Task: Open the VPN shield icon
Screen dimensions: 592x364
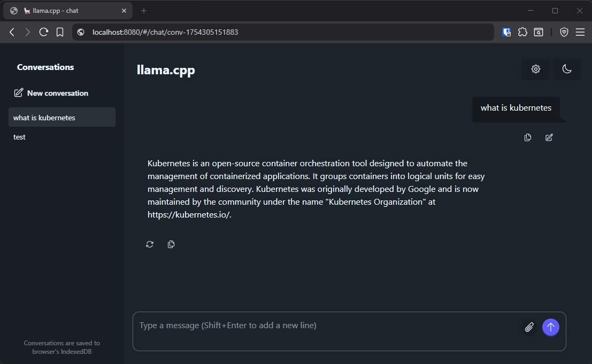Action: coord(564,32)
